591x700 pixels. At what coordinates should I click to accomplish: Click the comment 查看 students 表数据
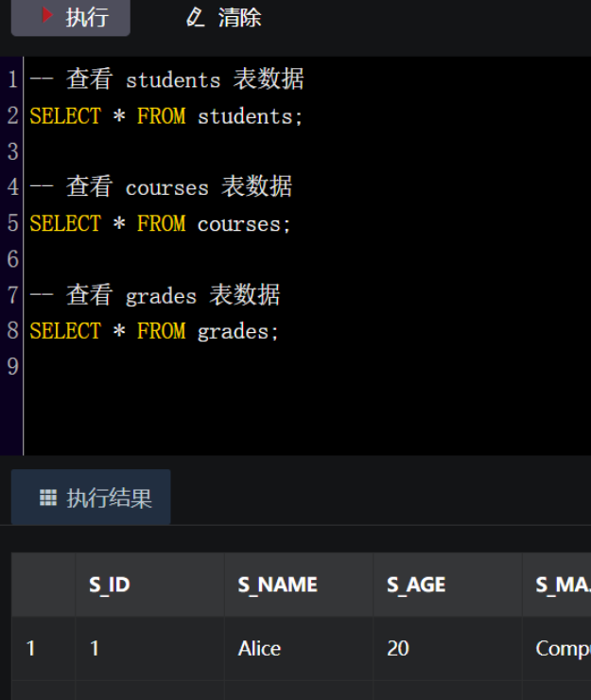click(x=166, y=79)
